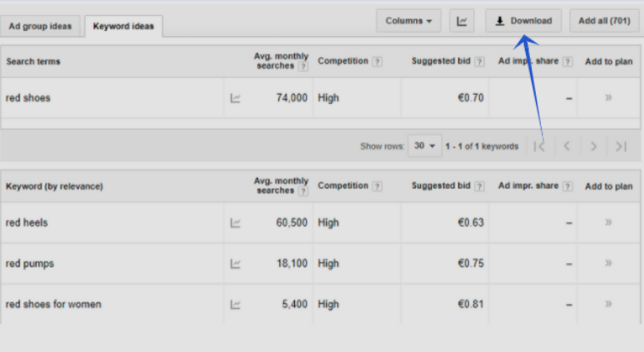Add red heels to plan arrow
Screen dimensions: 644x352
tap(608, 223)
